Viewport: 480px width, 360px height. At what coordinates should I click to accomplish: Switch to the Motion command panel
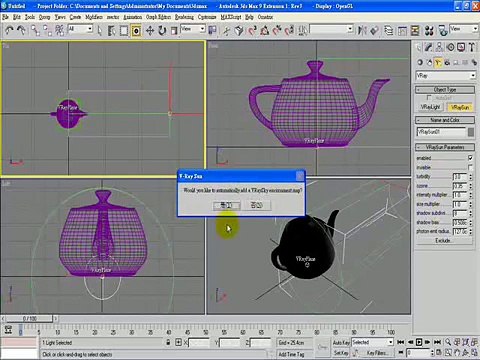[x=450, y=47]
